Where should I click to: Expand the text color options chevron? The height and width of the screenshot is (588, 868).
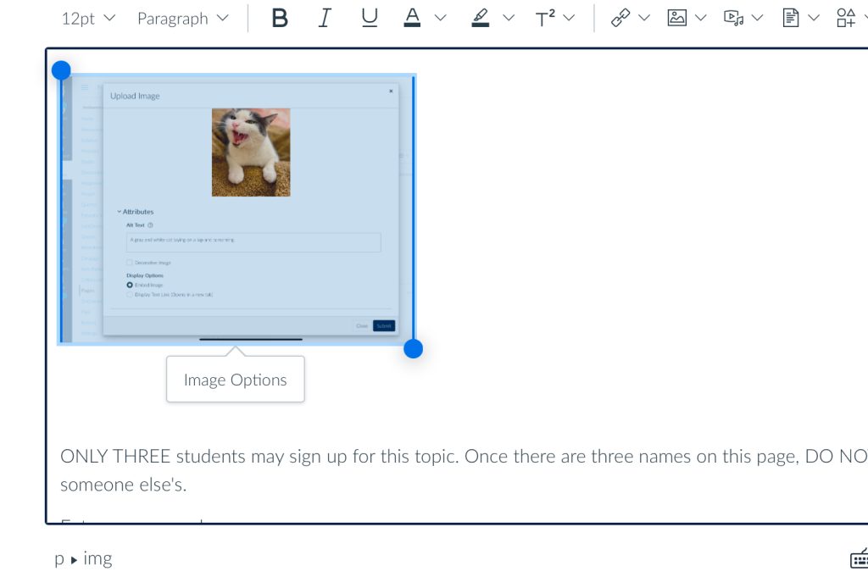pyautogui.click(x=439, y=18)
